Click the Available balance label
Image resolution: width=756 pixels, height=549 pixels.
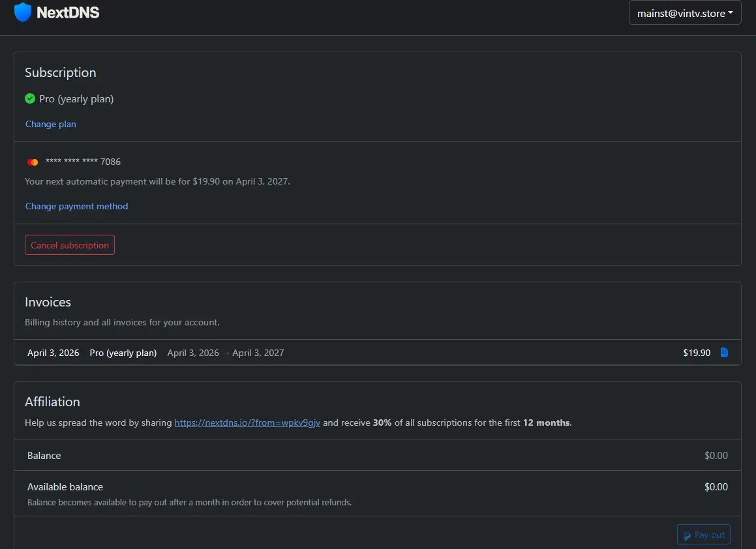coord(65,487)
